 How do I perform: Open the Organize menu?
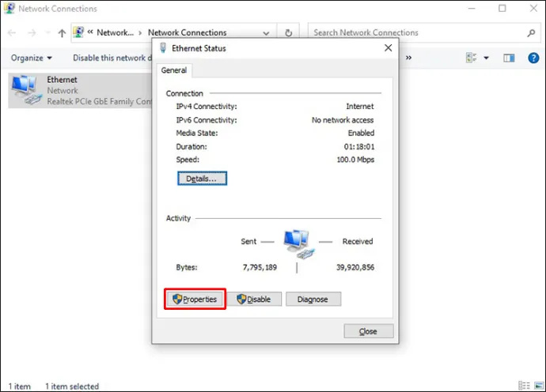coord(32,58)
